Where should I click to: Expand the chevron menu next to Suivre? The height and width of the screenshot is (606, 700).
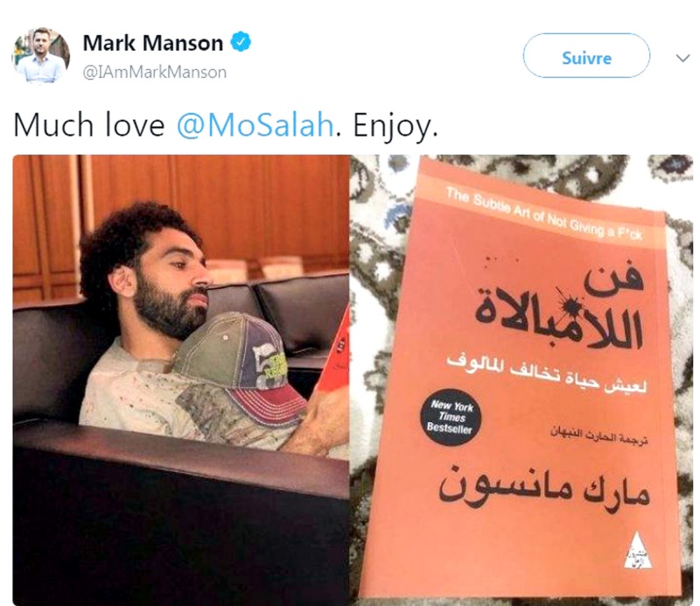[x=682, y=58]
